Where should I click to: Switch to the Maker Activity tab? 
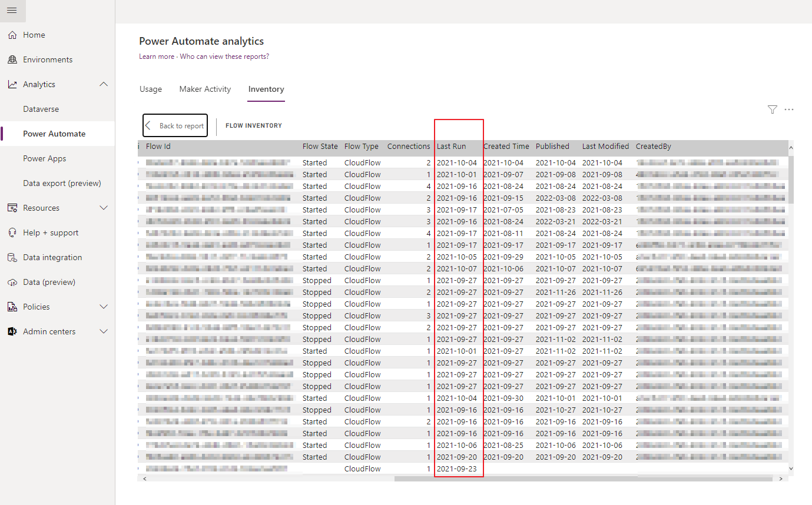click(x=205, y=89)
